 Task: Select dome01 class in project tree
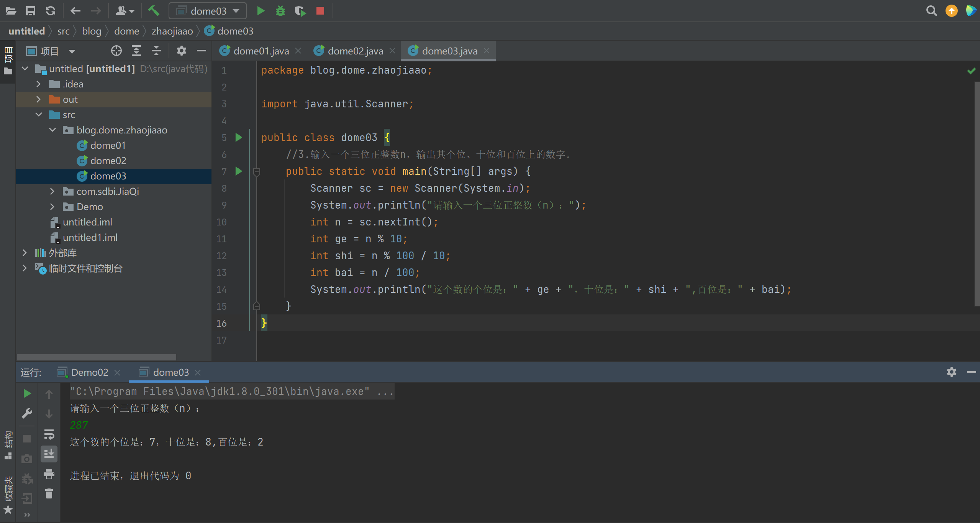pyautogui.click(x=108, y=145)
